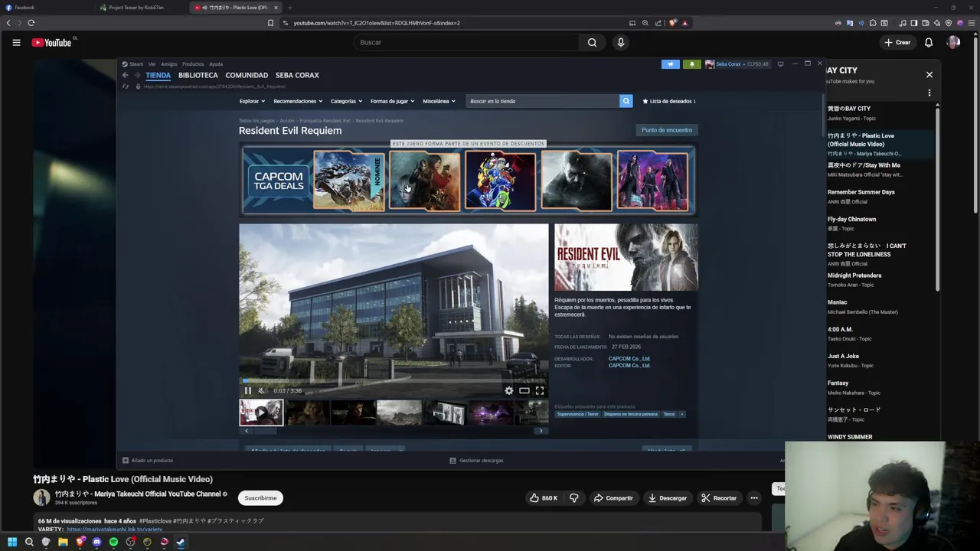The image size is (980, 551).
Task: Click the YouTube Crear button
Action: [x=897, y=43]
